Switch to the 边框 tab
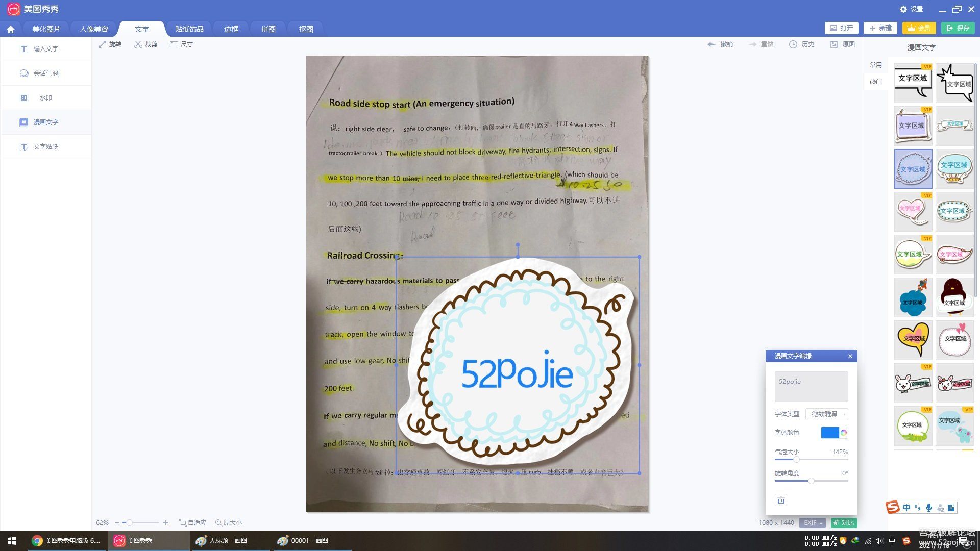The height and width of the screenshot is (551, 980). click(x=231, y=29)
